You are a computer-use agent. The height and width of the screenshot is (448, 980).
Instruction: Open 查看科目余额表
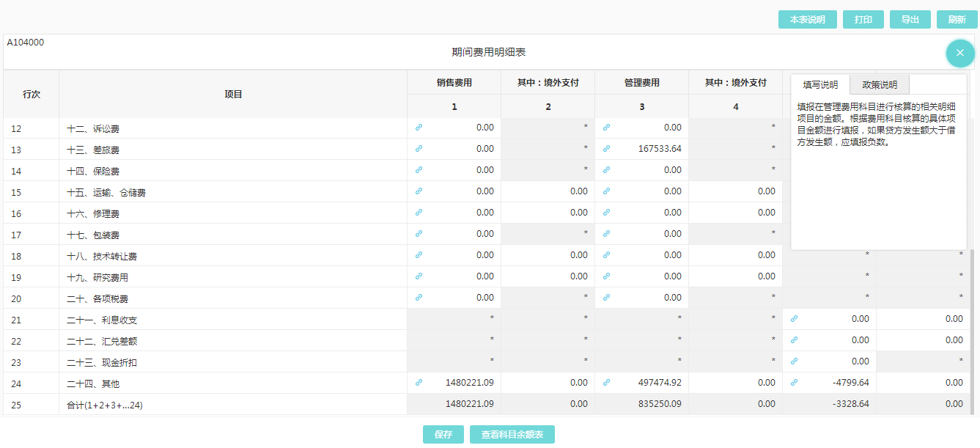[512, 435]
